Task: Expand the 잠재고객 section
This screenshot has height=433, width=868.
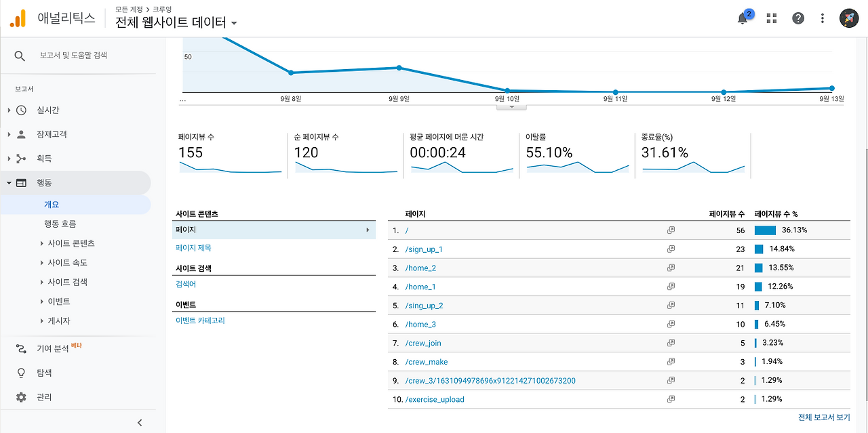Action: [9, 134]
